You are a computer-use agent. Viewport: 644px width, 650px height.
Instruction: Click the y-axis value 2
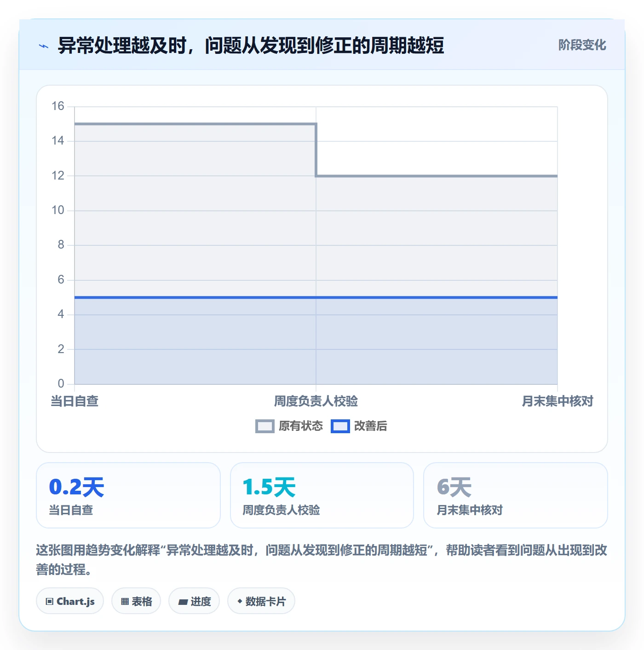click(61, 349)
